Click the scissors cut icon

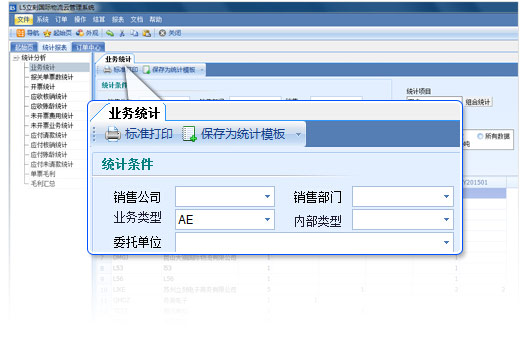122,33
